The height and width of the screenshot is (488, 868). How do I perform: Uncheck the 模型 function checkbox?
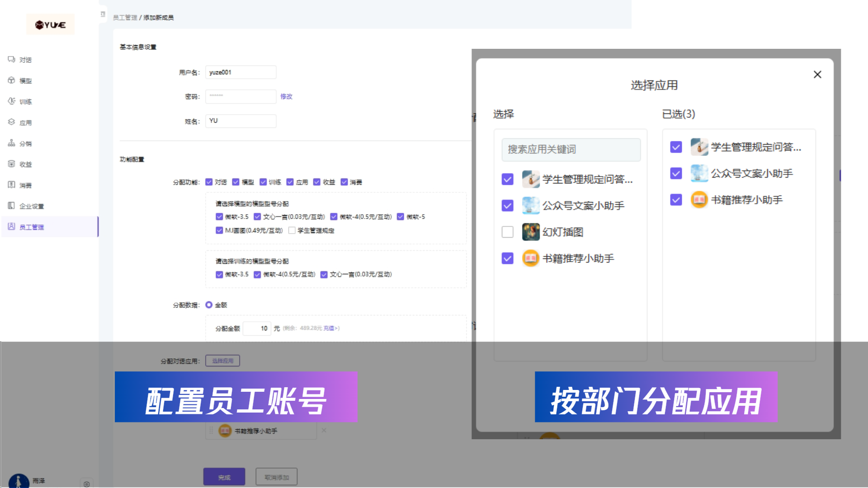pos(236,182)
